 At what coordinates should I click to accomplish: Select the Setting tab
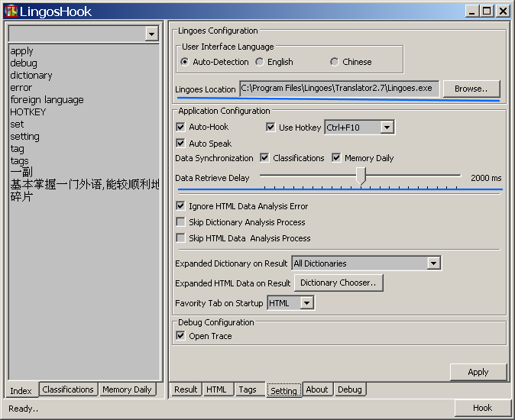coord(283,390)
